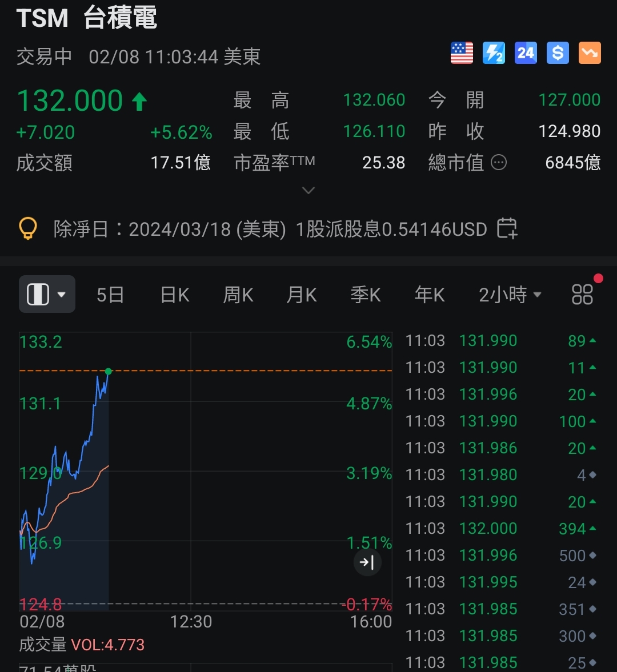617x672 pixels.
Task: Tap the market cap value 6845億
Action: click(573, 163)
